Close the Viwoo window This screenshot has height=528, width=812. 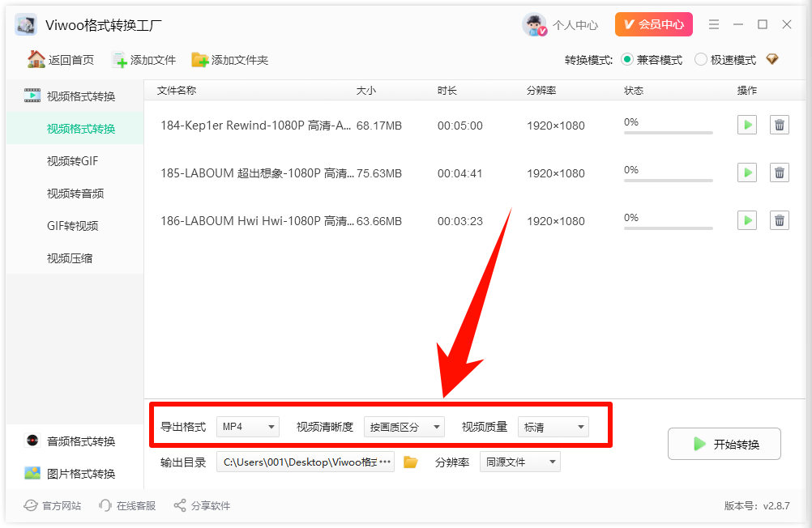pos(787,24)
